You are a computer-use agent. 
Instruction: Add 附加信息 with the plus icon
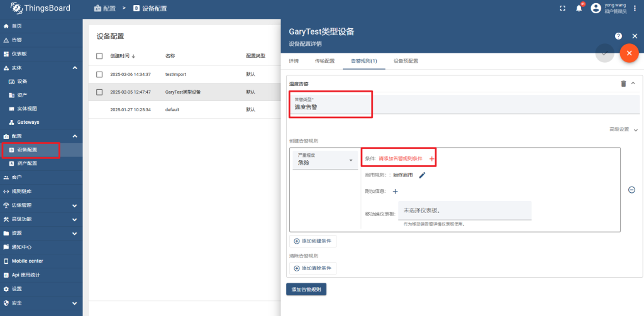pos(395,191)
